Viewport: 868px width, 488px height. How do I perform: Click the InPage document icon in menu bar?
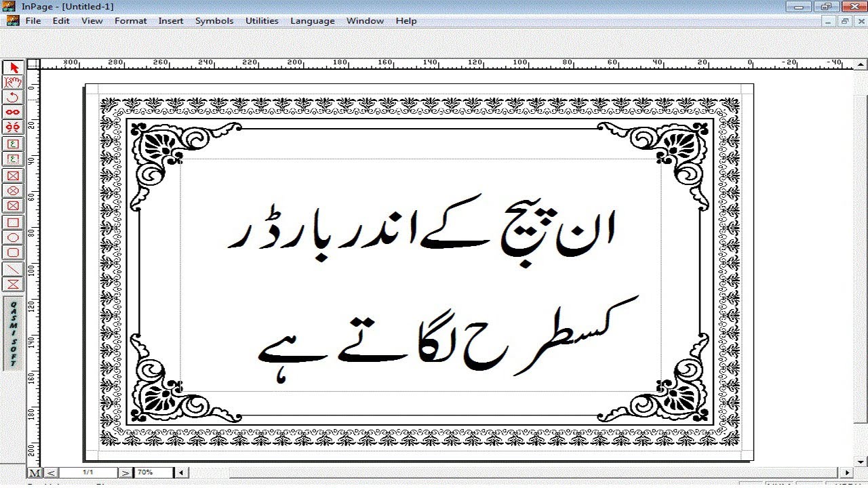click(x=12, y=21)
